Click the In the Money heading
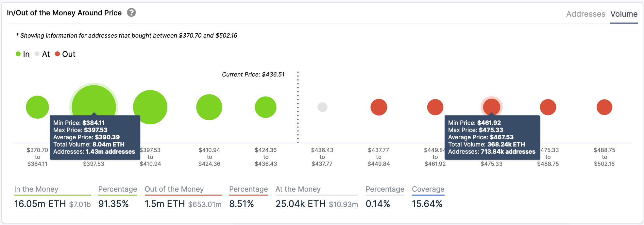The width and height of the screenshot is (644, 225). 36,189
